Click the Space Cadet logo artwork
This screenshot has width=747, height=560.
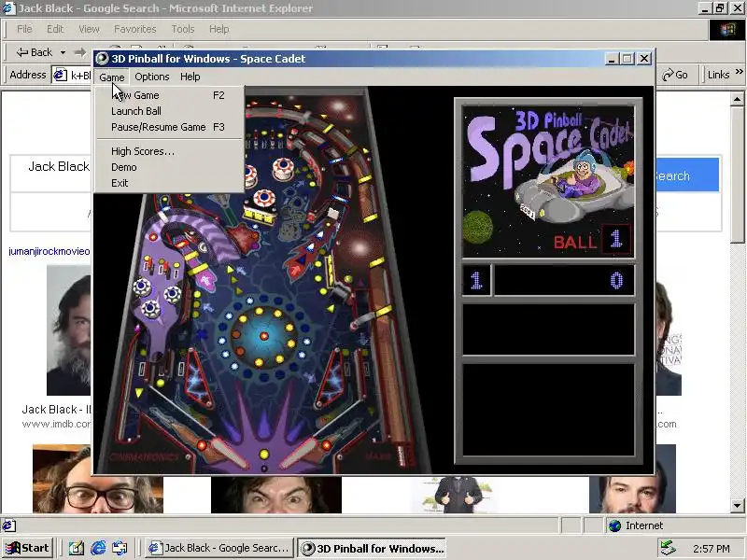coord(548,181)
